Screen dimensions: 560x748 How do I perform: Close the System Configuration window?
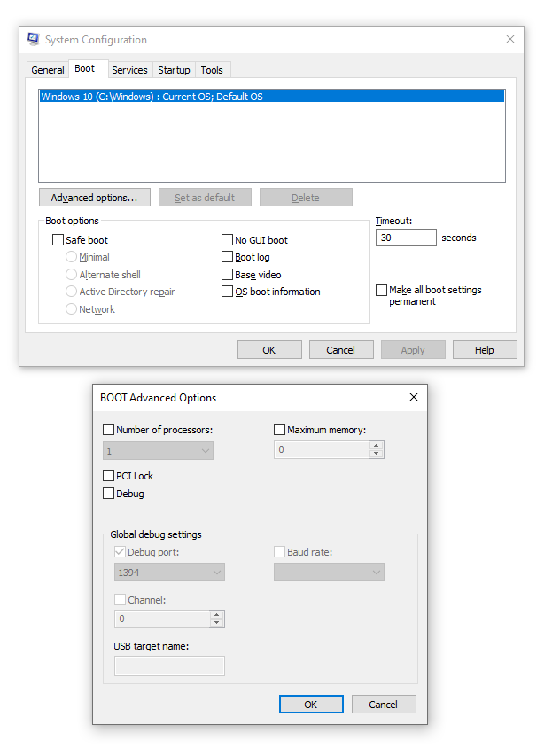[x=509, y=40]
